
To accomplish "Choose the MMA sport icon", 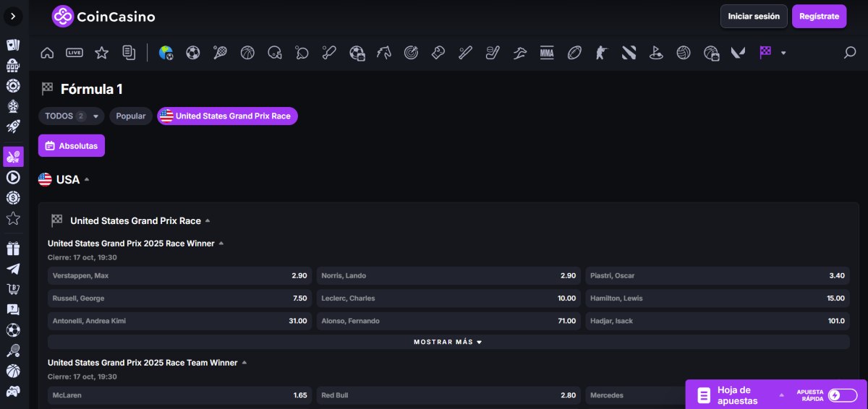I will 547,53.
